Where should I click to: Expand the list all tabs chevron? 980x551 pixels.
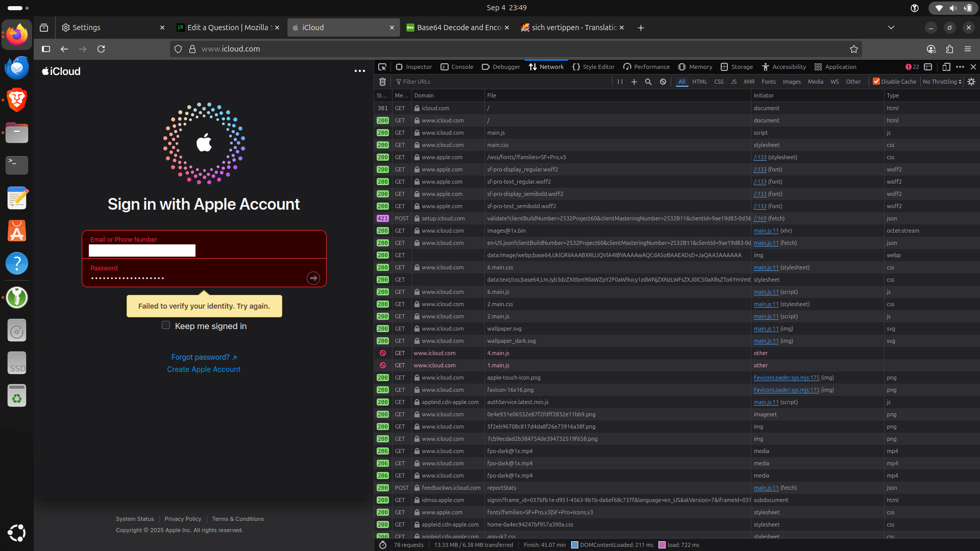[x=891, y=28]
